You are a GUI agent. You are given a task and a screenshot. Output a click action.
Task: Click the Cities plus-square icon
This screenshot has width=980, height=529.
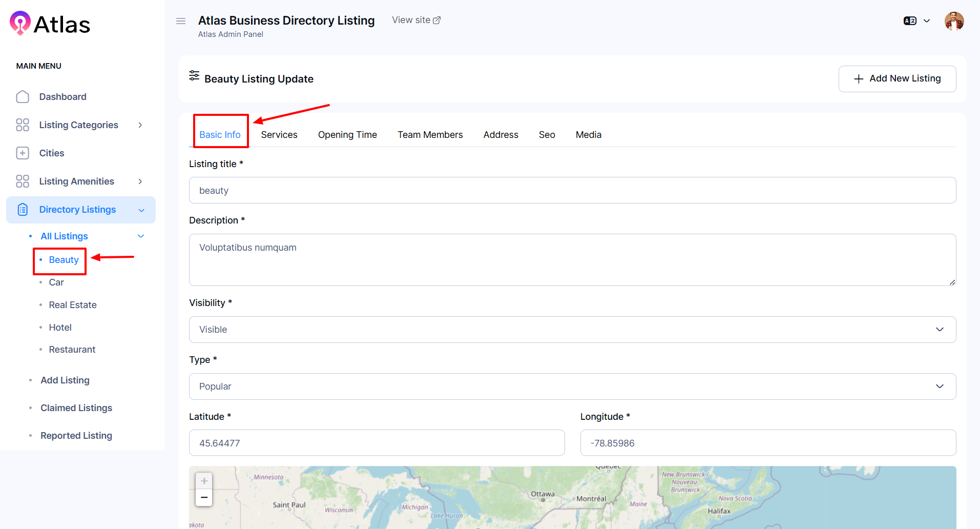click(x=23, y=153)
